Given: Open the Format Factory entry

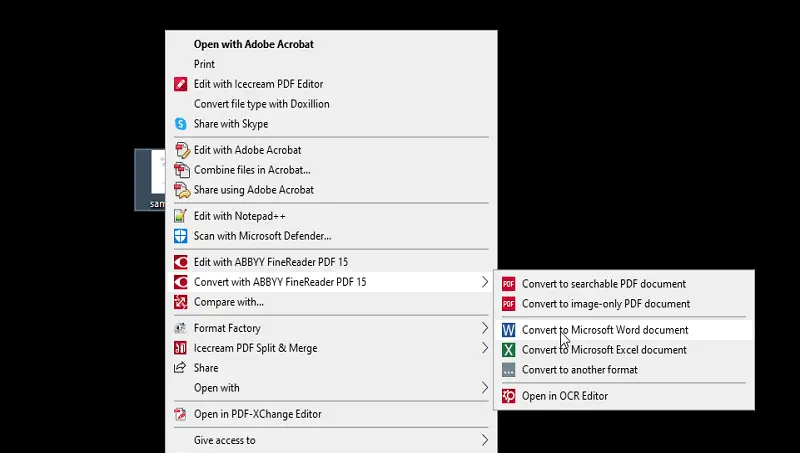Looking at the screenshot, I should (x=332, y=328).
